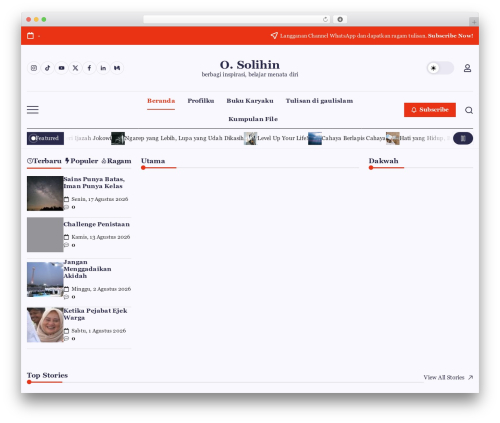Open the LinkedIn social link

pyautogui.click(x=103, y=68)
